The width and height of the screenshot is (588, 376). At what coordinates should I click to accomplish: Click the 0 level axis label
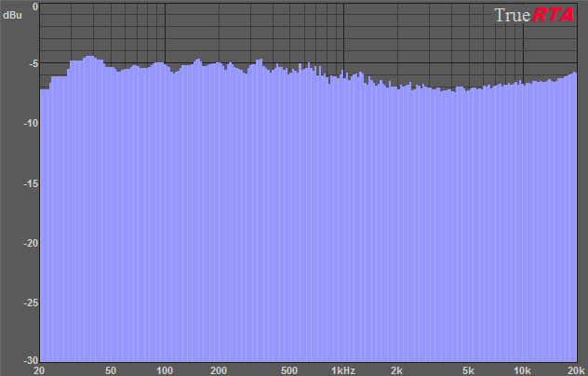(x=34, y=7)
